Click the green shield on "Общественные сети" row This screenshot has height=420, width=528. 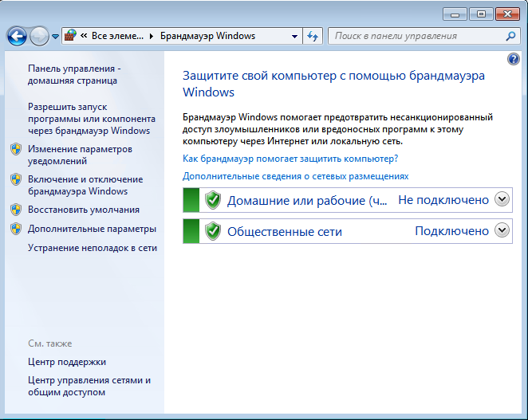tap(213, 231)
